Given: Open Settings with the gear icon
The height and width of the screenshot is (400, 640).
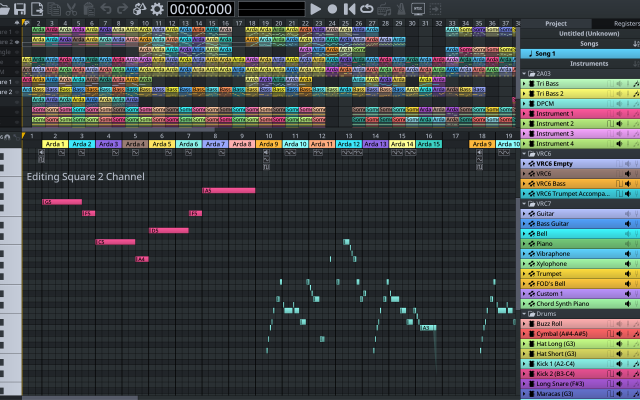Looking at the screenshot, I should [x=157, y=9].
